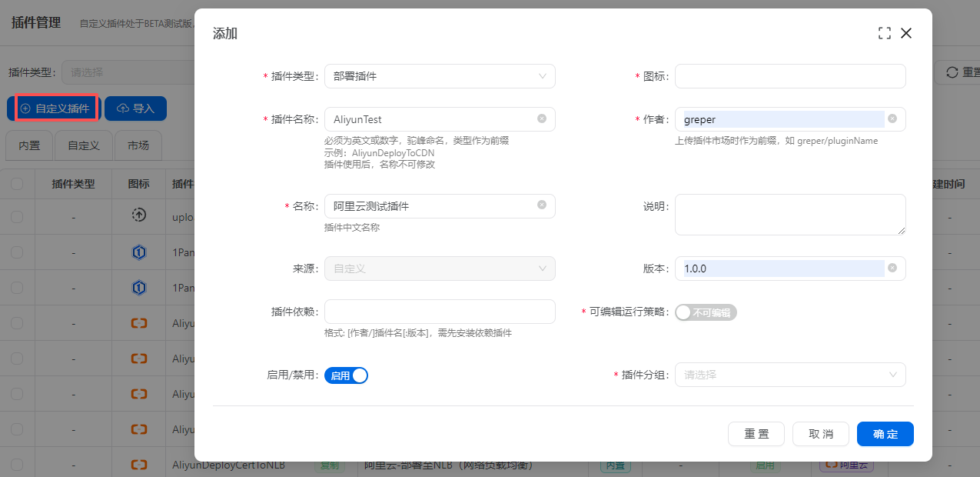Click the upload plugin row icon
The image size is (980, 477).
tap(138, 216)
